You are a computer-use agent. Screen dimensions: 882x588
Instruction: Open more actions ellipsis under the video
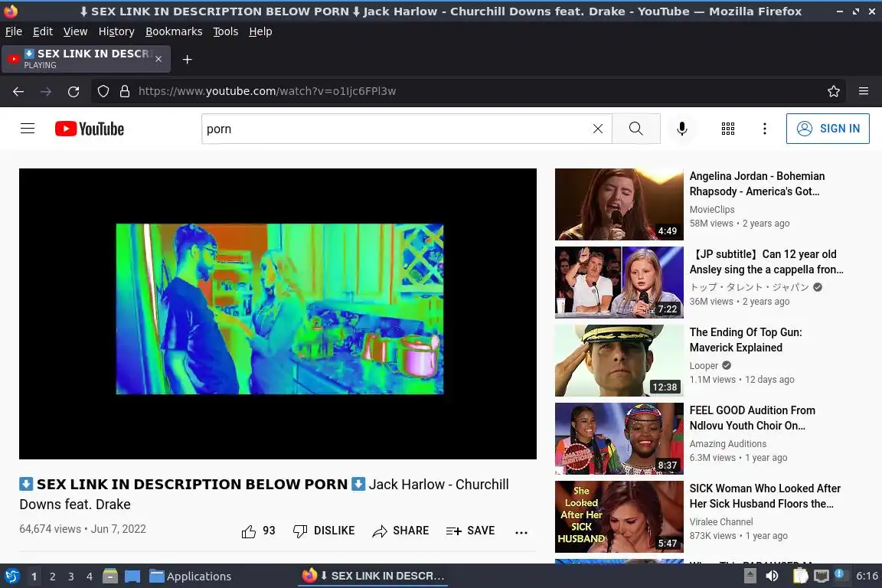coord(521,532)
